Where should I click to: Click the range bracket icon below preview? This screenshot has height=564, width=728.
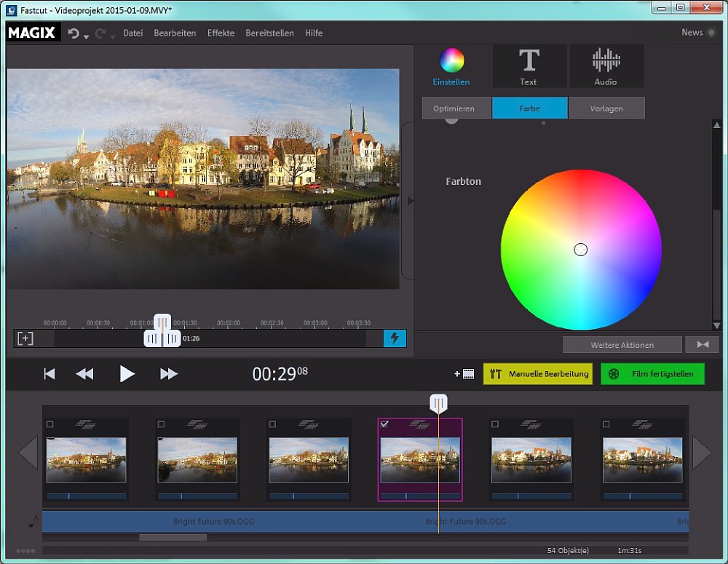click(25, 338)
